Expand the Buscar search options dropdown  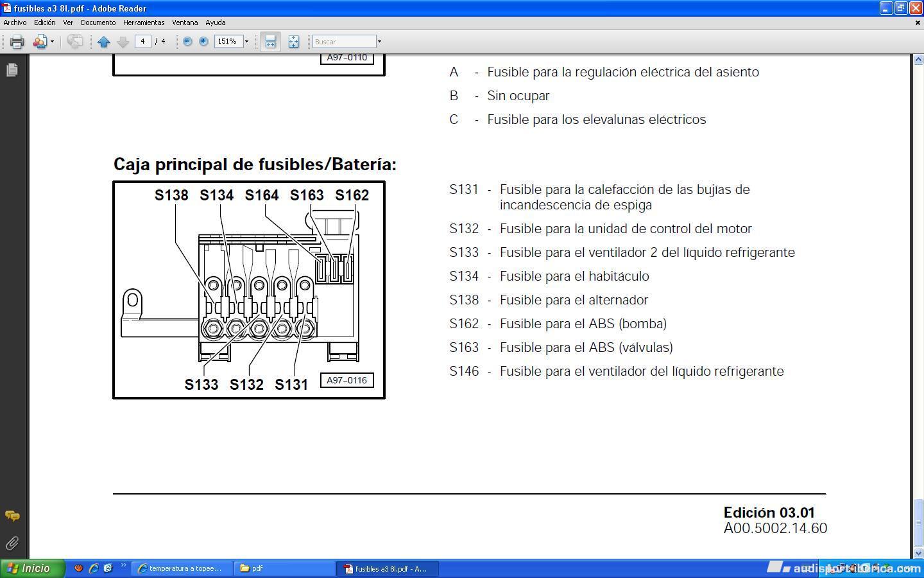(379, 42)
